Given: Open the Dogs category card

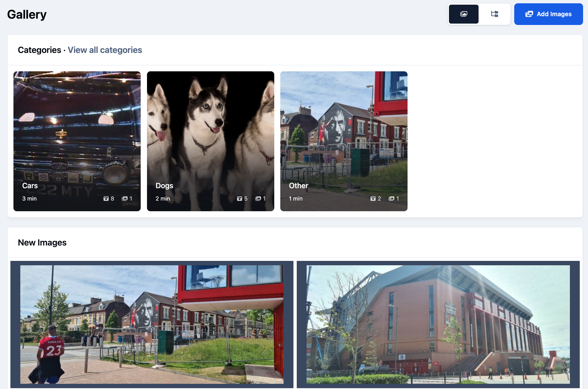Looking at the screenshot, I should pos(211,141).
